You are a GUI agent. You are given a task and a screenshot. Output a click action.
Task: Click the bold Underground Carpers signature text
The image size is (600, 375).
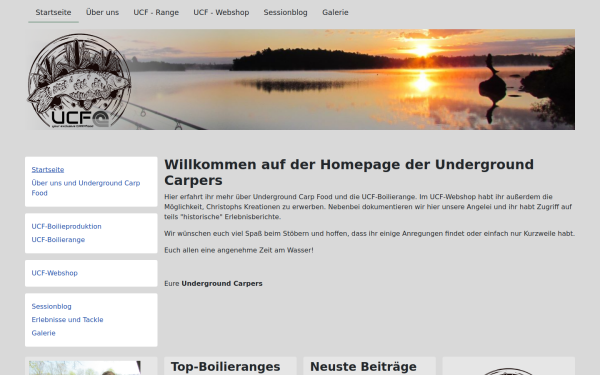222,284
